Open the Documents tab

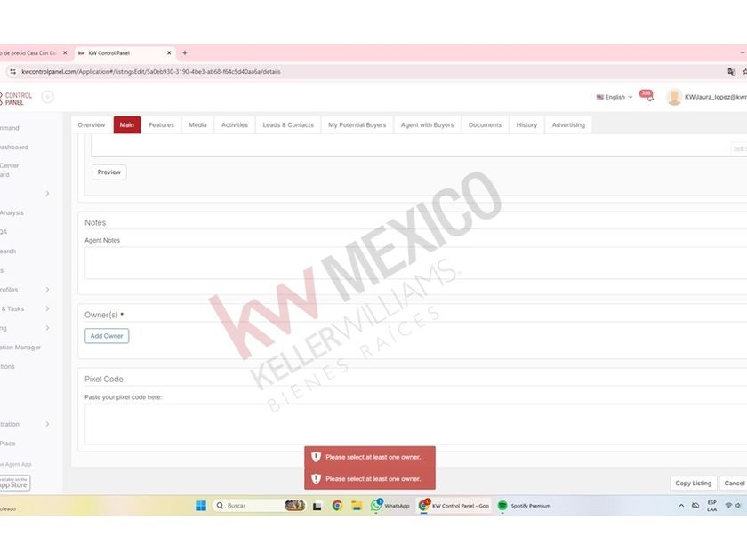(485, 124)
